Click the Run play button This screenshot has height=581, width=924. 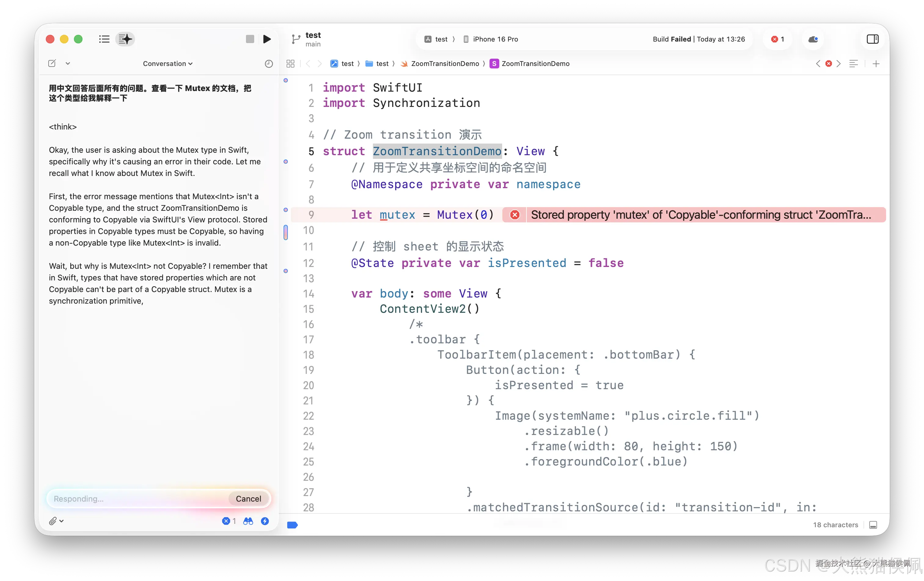pyautogui.click(x=267, y=39)
